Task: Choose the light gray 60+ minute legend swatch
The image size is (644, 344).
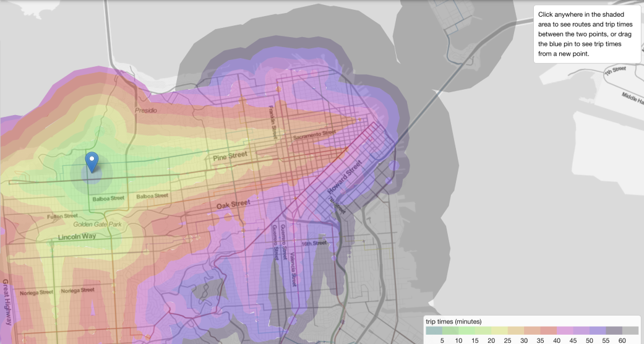Action: 630,330
